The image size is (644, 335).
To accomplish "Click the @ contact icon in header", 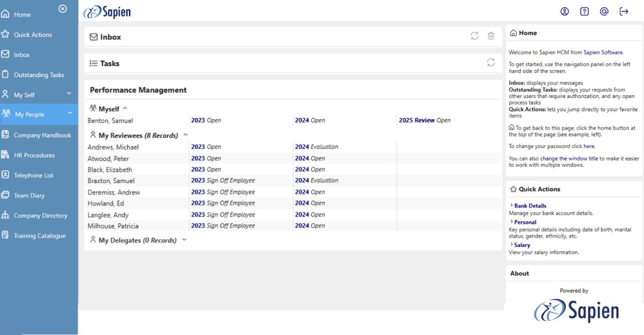I will coord(604,11).
